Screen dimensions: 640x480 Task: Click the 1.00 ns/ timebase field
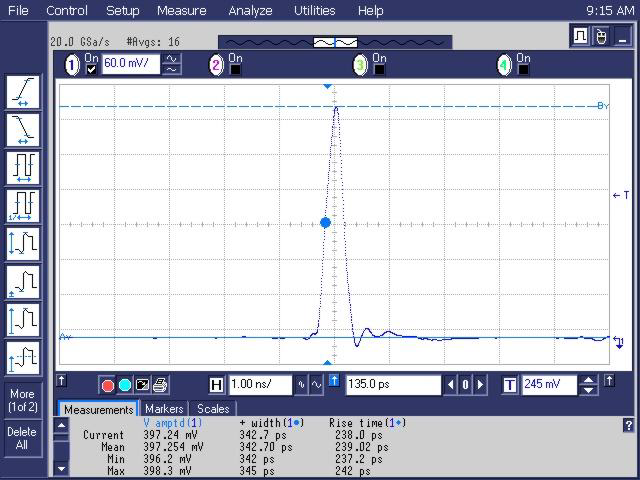pyautogui.click(x=259, y=385)
